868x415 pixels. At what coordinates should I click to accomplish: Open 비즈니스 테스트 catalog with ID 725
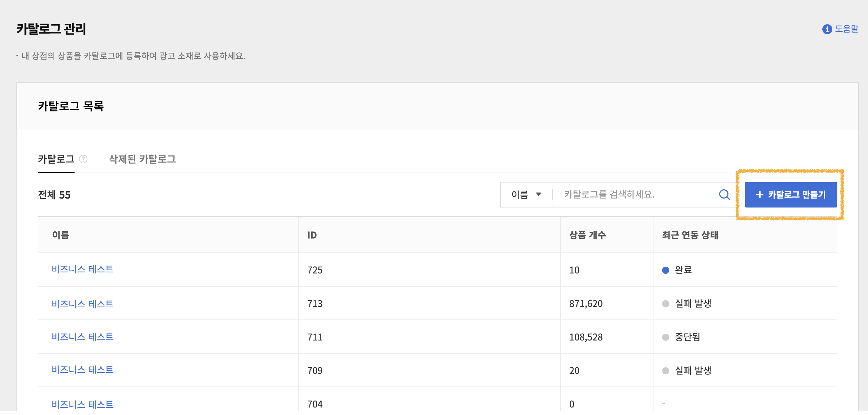(x=82, y=269)
